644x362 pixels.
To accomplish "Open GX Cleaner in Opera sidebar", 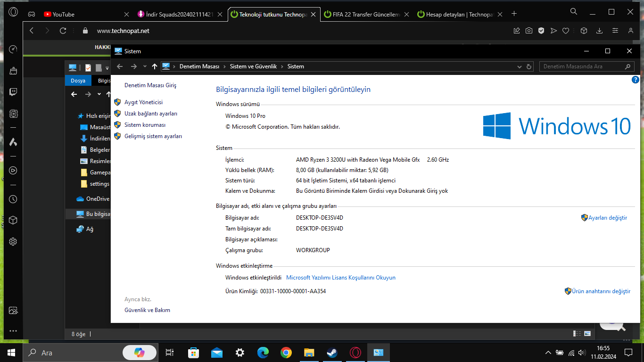I will point(13,71).
